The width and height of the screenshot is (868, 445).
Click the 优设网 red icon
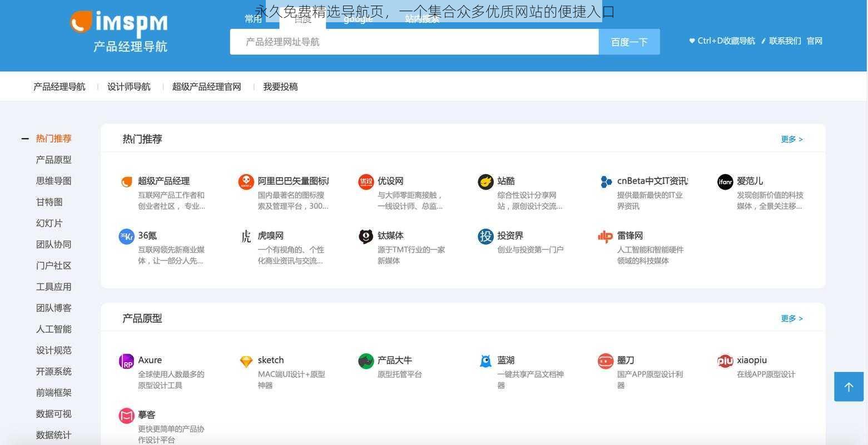click(366, 182)
